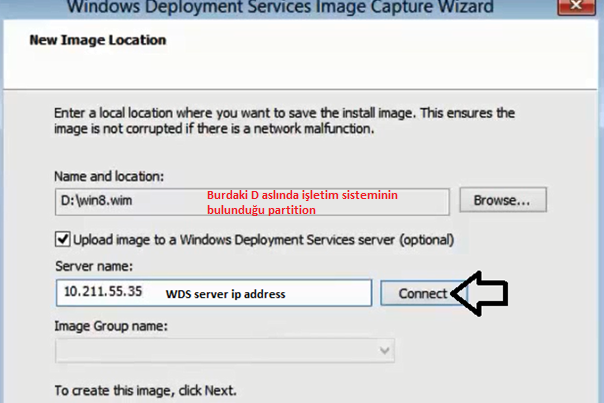Click the Server name label
This screenshot has width=604, height=403.
point(94,266)
